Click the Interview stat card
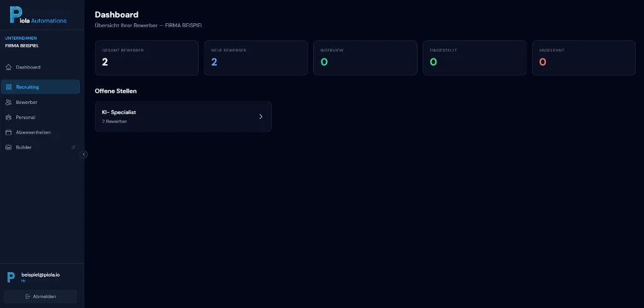 pyautogui.click(x=365, y=58)
